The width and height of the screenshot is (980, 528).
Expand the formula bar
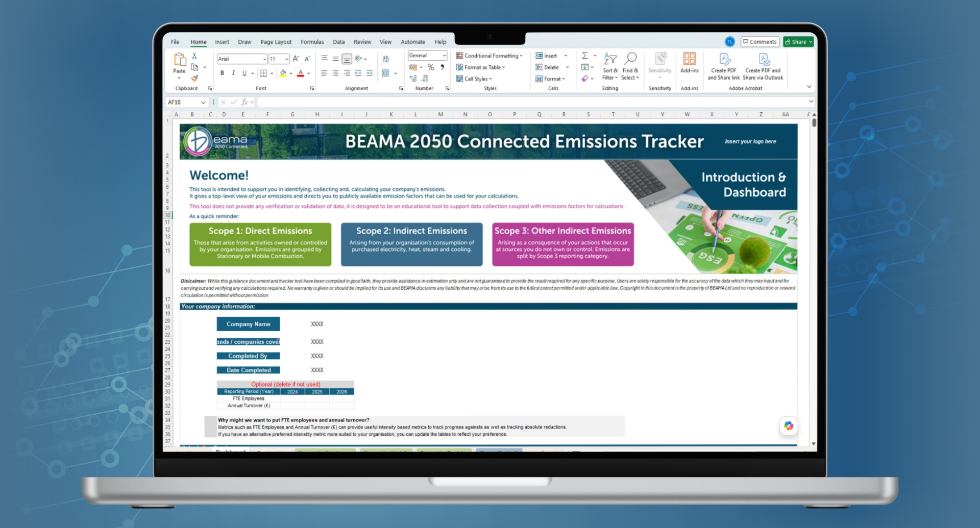click(x=811, y=102)
